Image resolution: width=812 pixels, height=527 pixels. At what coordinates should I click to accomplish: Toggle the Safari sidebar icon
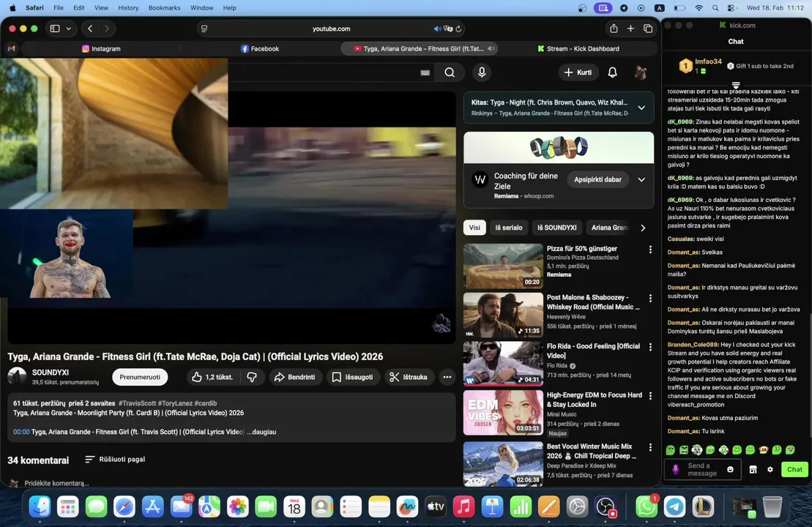55,29
